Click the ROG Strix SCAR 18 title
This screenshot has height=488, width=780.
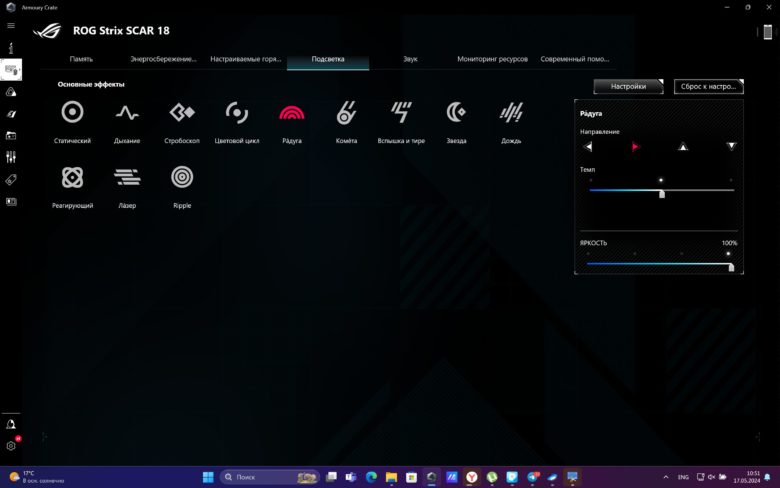[x=121, y=31]
